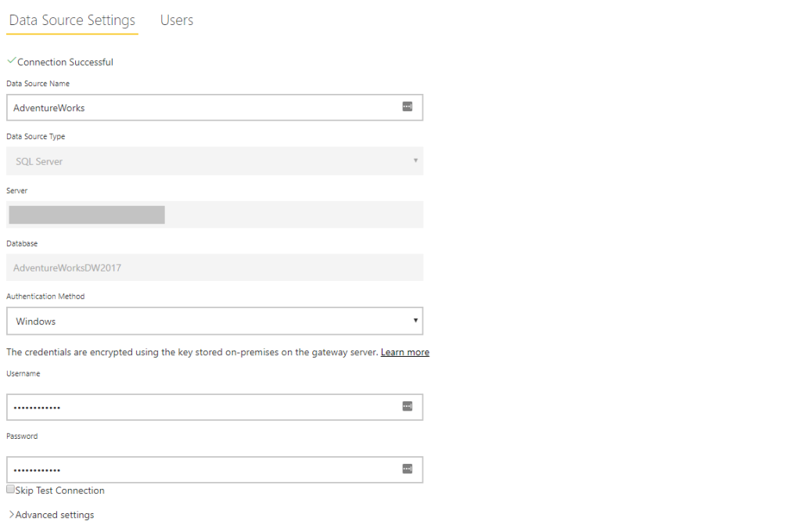Open the Authentication Method dropdown showing Windows
Viewport: 801px width, 532px height.
coord(214,321)
